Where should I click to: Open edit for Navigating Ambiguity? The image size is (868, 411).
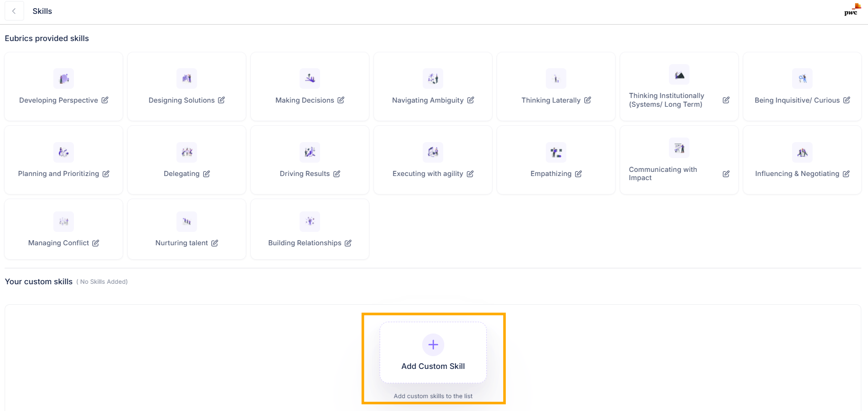click(470, 100)
